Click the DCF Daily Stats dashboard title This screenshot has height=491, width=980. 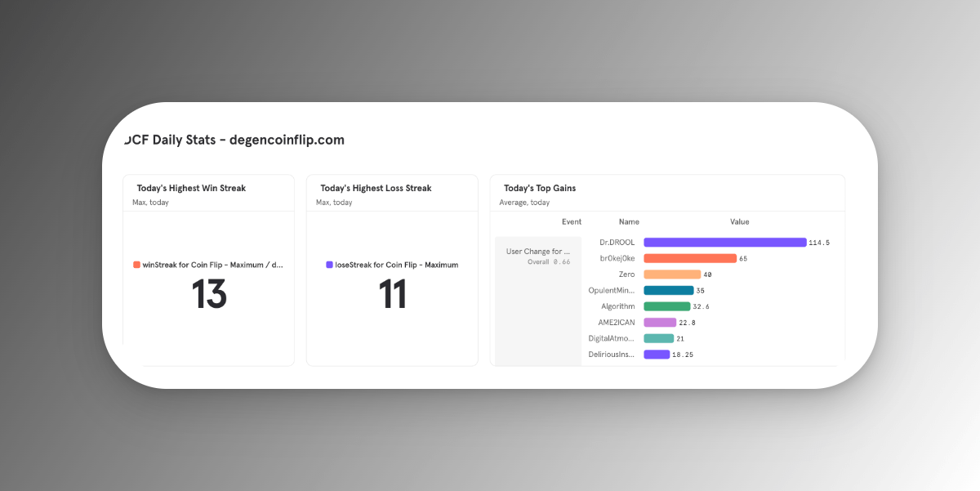click(234, 140)
